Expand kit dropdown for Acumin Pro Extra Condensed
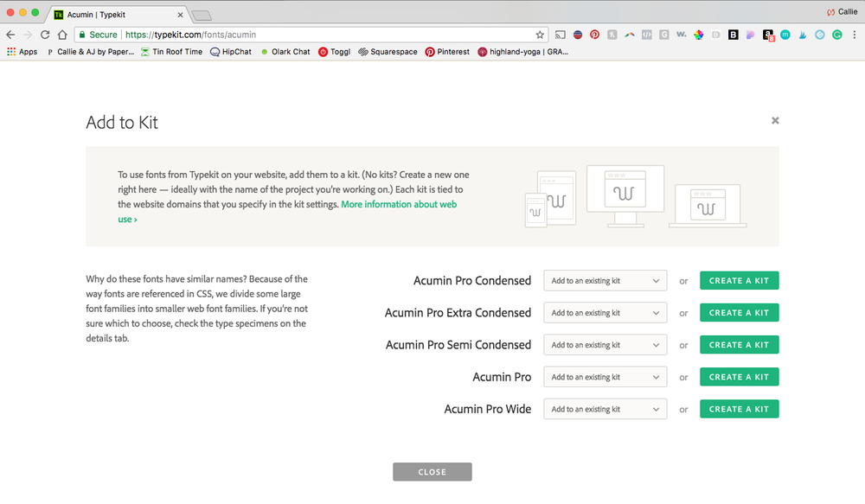The image size is (865, 504). (x=605, y=313)
